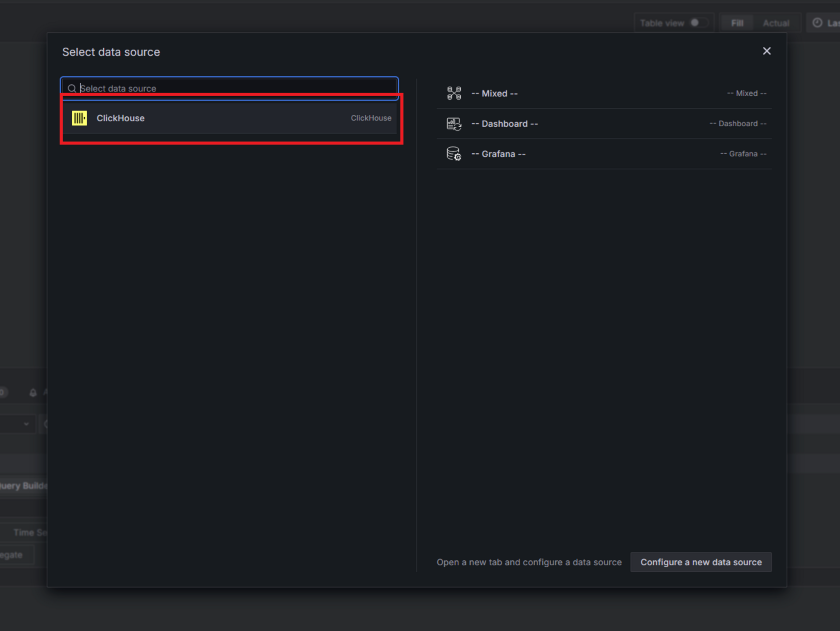
Task: Select the ClickHouse data source row
Action: (x=230, y=118)
